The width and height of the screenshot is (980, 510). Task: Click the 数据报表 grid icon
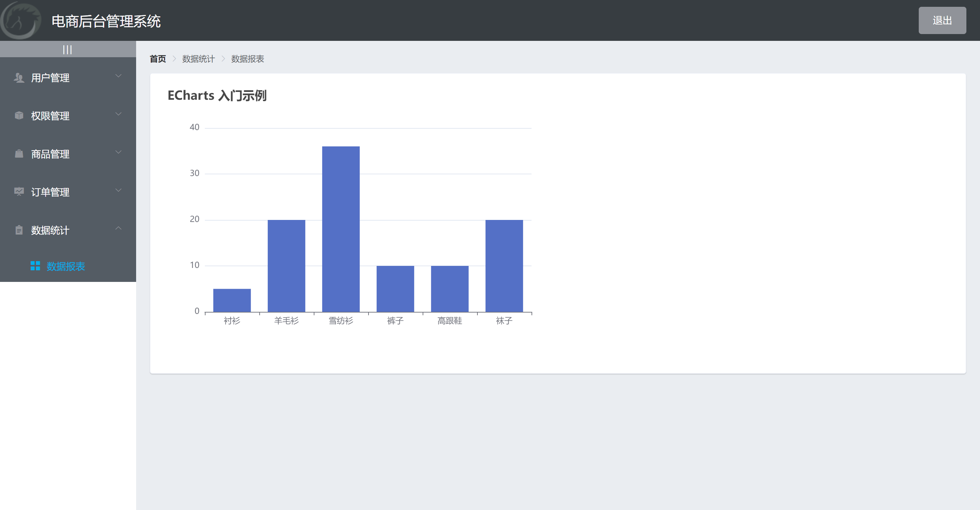point(35,266)
